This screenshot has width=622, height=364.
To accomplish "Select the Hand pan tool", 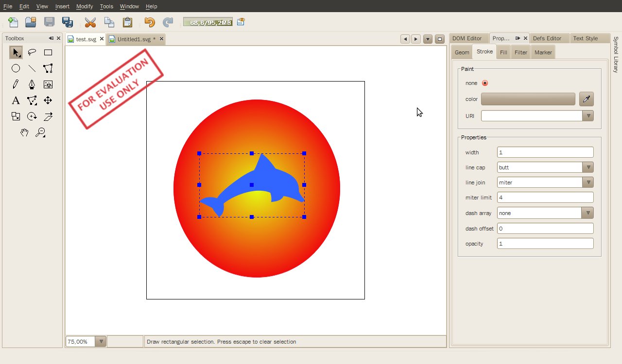I will click(x=24, y=132).
